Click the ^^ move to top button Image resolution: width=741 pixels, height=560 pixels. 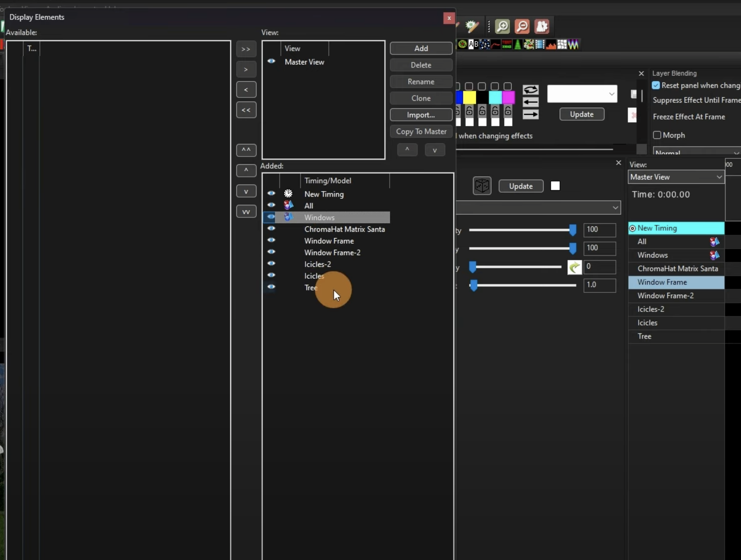click(x=246, y=150)
